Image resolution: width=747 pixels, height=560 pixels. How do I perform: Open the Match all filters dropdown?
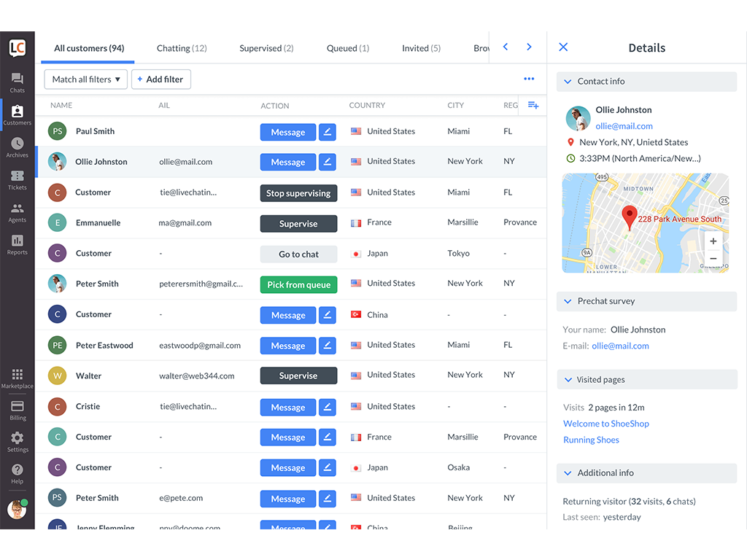point(86,79)
